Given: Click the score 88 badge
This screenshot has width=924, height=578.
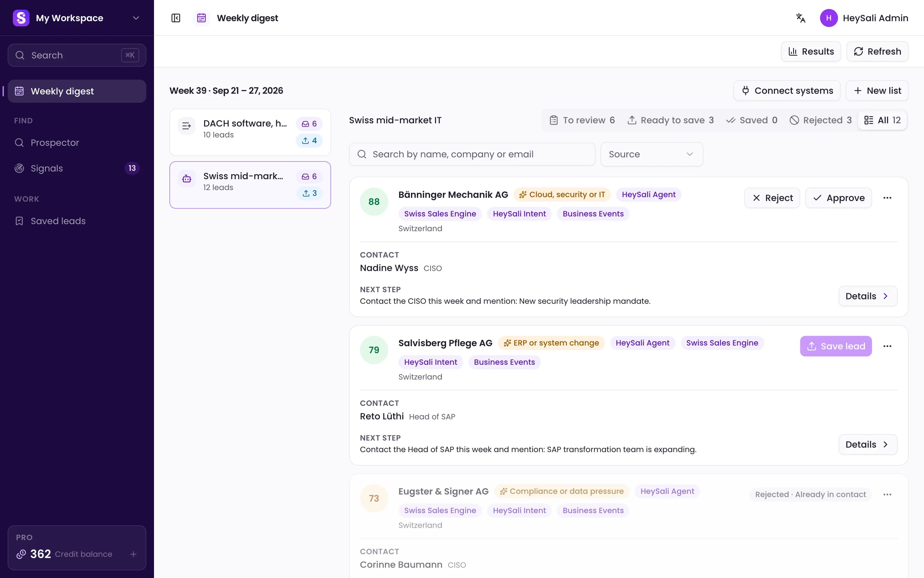Looking at the screenshot, I should point(374,202).
